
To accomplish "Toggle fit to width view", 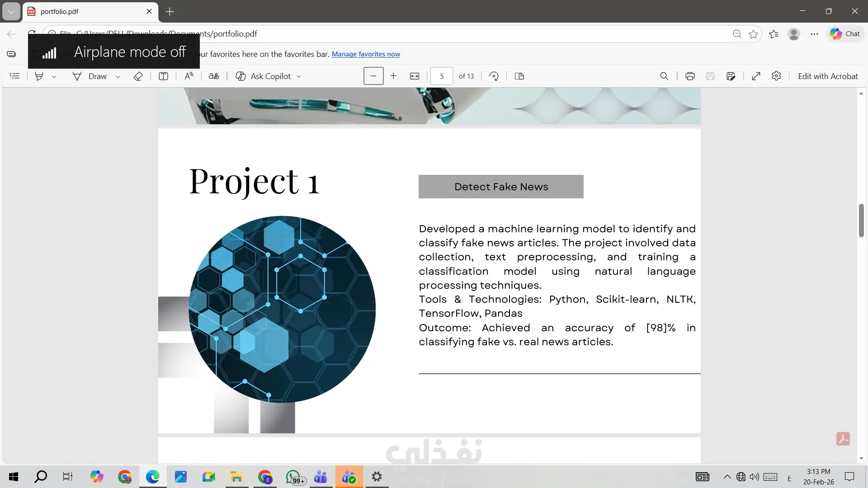I will click(415, 76).
